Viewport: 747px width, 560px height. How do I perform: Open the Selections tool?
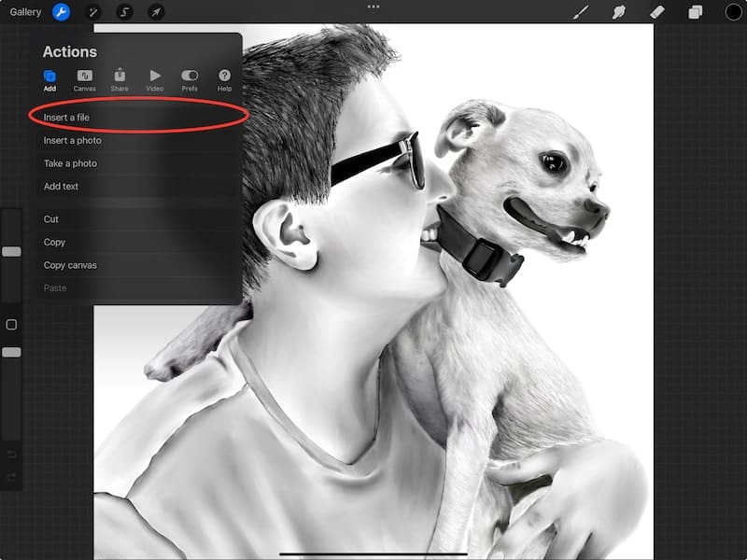pos(125,12)
